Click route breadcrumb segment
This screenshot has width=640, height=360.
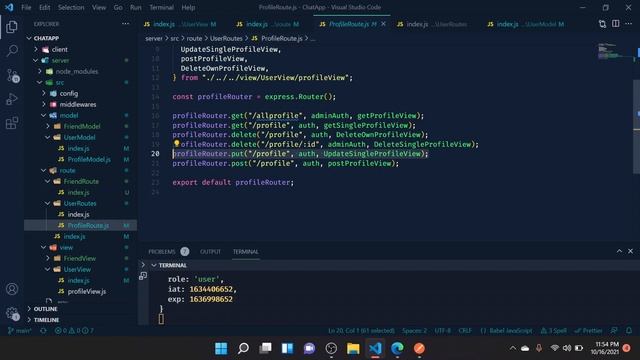194,38
